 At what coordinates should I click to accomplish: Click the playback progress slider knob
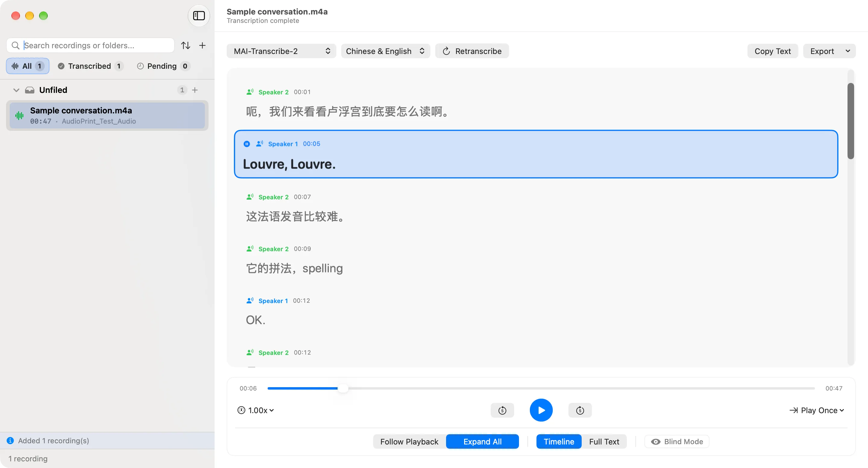pyautogui.click(x=343, y=388)
